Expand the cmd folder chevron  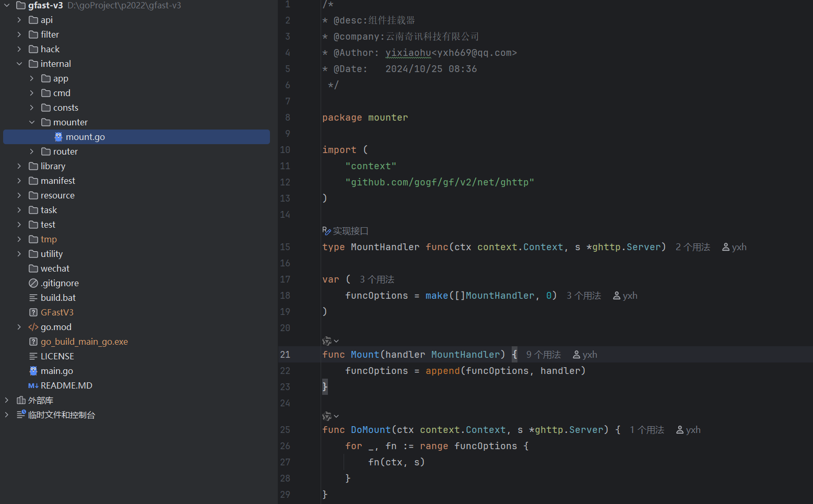pos(32,93)
